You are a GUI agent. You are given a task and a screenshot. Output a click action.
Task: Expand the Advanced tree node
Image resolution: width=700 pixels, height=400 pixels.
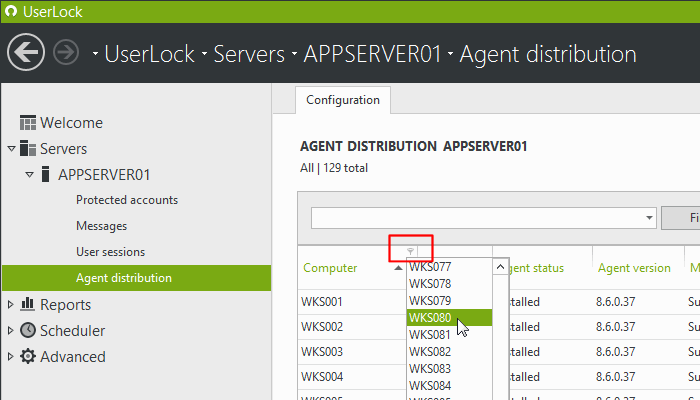click(11, 356)
